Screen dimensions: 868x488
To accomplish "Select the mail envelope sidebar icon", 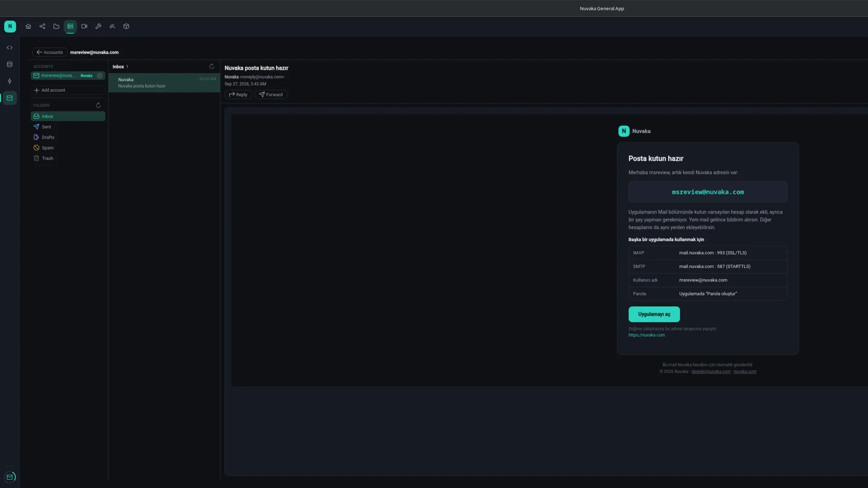I will (9, 98).
